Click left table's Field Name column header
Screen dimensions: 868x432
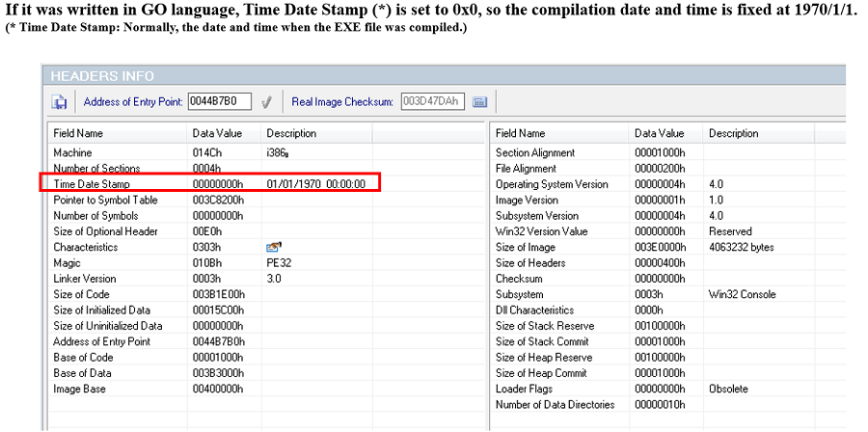[78, 133]
